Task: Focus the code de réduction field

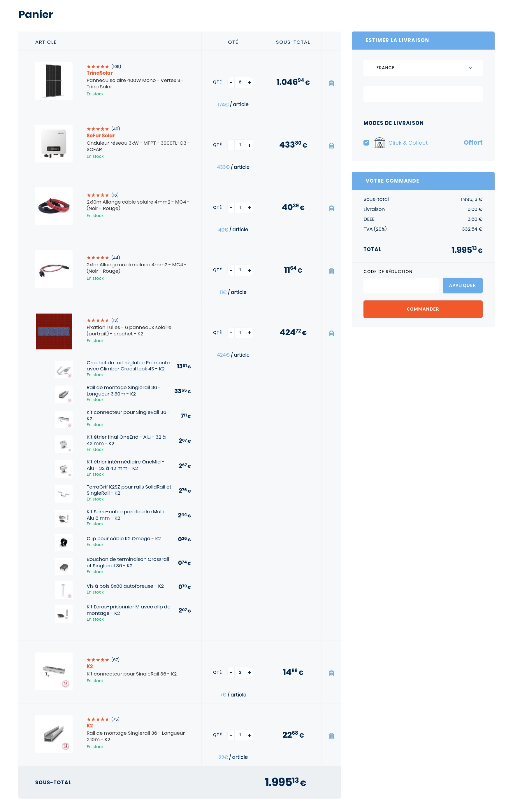Action: point(401,285)
